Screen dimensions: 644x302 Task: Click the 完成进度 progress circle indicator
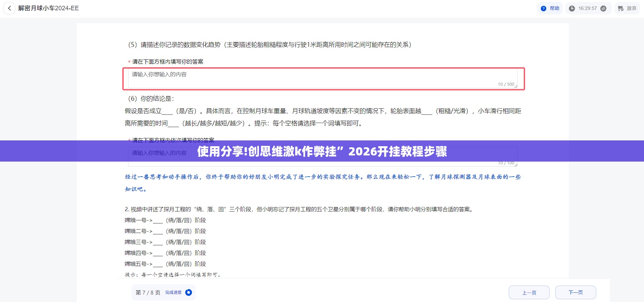point(189,292)
